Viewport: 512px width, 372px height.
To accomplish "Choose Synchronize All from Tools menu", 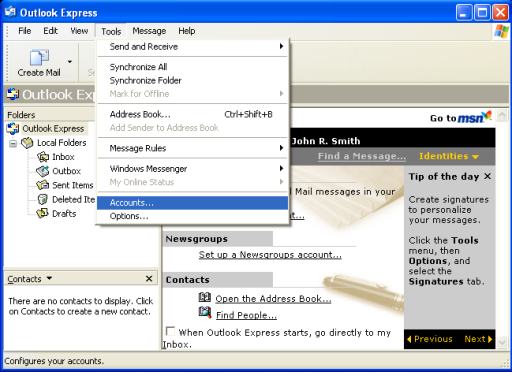I will 192,67.
